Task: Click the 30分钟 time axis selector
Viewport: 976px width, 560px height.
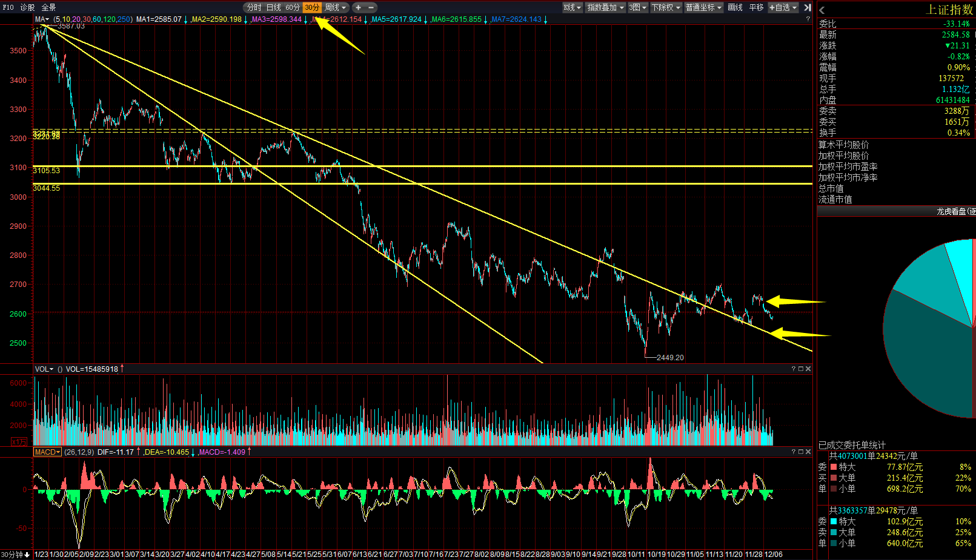Action: [15, 555]
